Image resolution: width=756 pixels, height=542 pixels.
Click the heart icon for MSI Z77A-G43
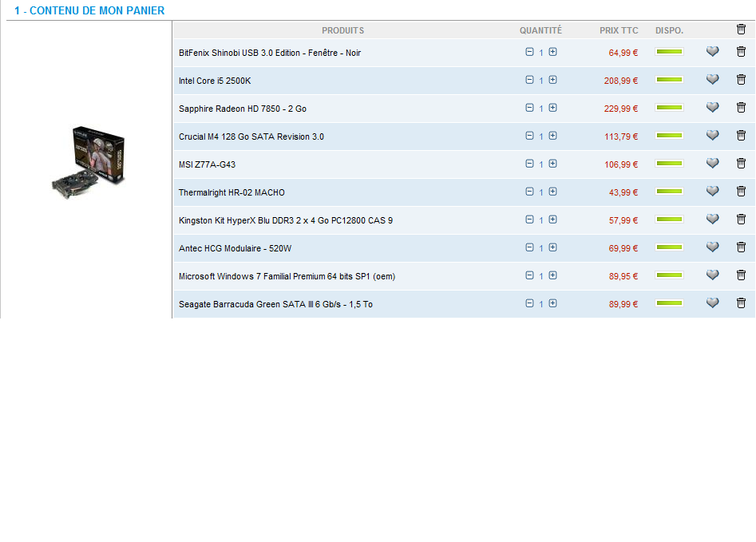coord(713,164)
